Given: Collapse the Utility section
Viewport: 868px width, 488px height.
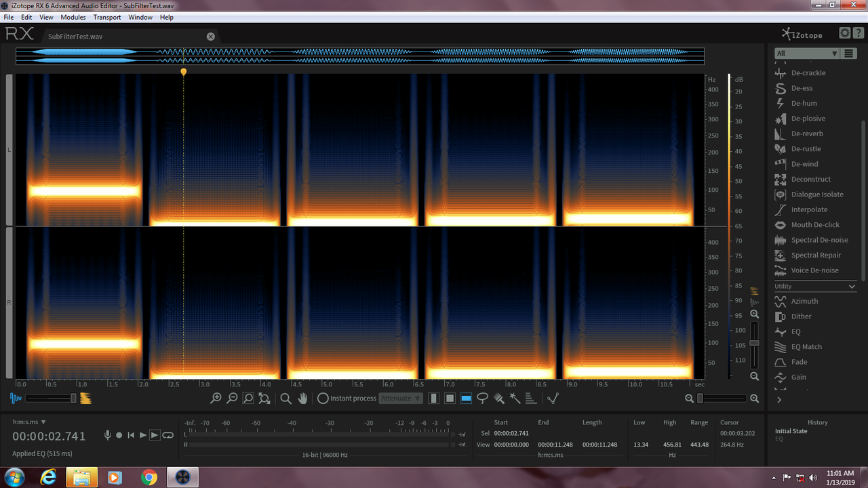Looking at the screenshot, I should (852, 287).
